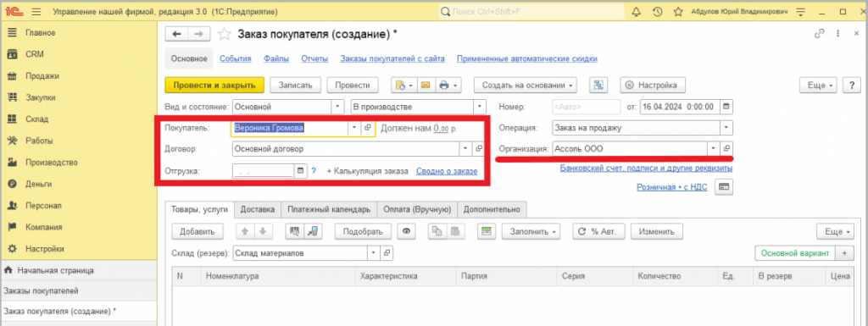Click the Отгрузка date input field
Screen dimensions: 868x326
[x=264, y=171]
